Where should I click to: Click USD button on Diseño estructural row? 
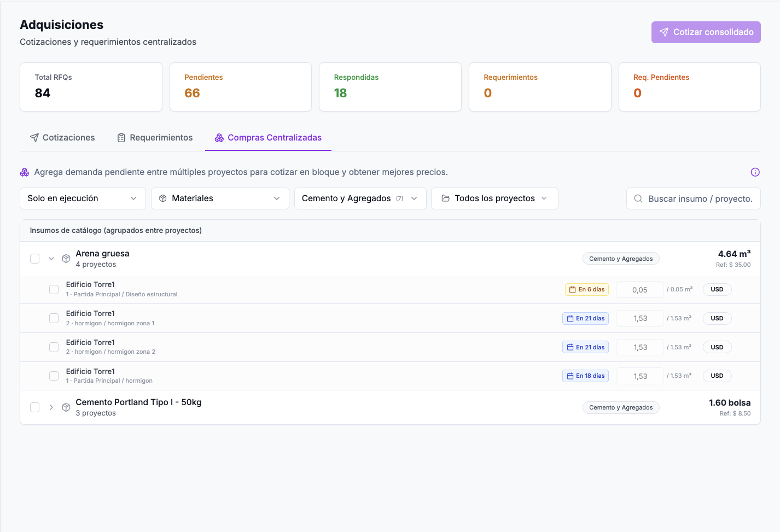tap(717, 290)
